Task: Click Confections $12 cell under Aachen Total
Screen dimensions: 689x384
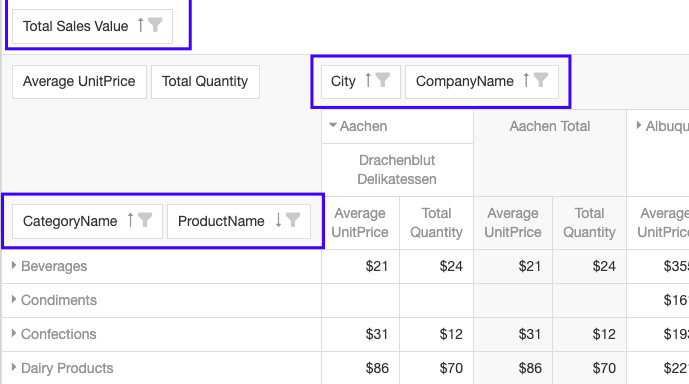Action: (589, 334)
